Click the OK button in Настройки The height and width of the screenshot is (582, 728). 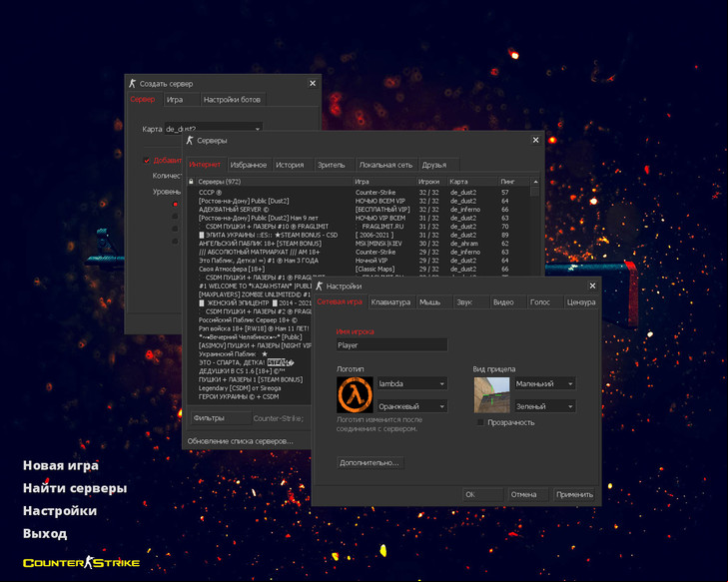(482, 495)
